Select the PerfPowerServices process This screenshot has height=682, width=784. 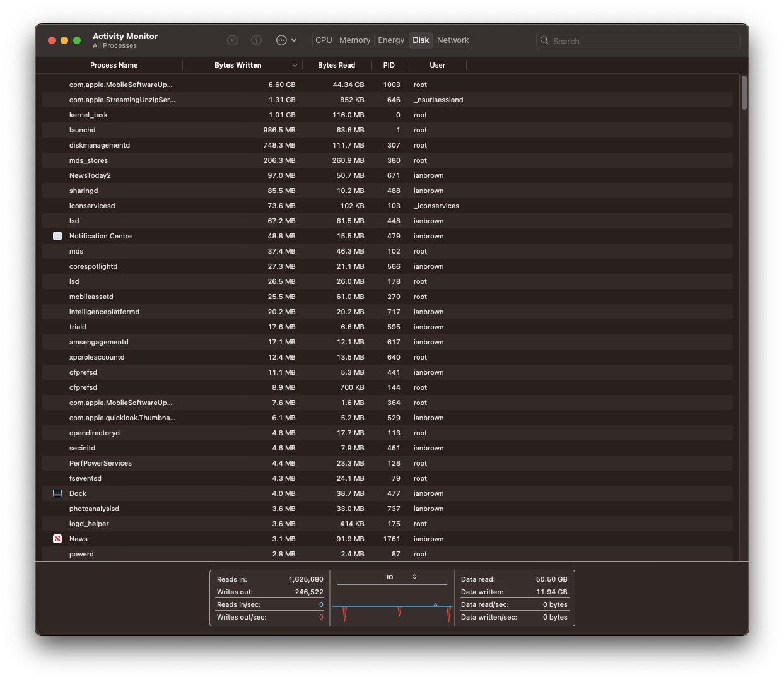(x=387, y=463)
